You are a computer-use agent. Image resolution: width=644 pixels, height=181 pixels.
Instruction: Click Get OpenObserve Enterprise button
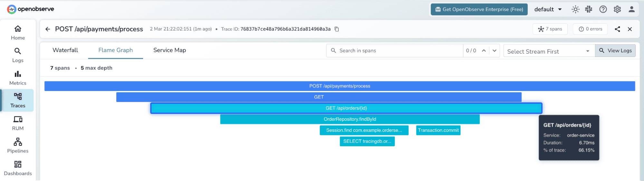[x=479, y=9]
